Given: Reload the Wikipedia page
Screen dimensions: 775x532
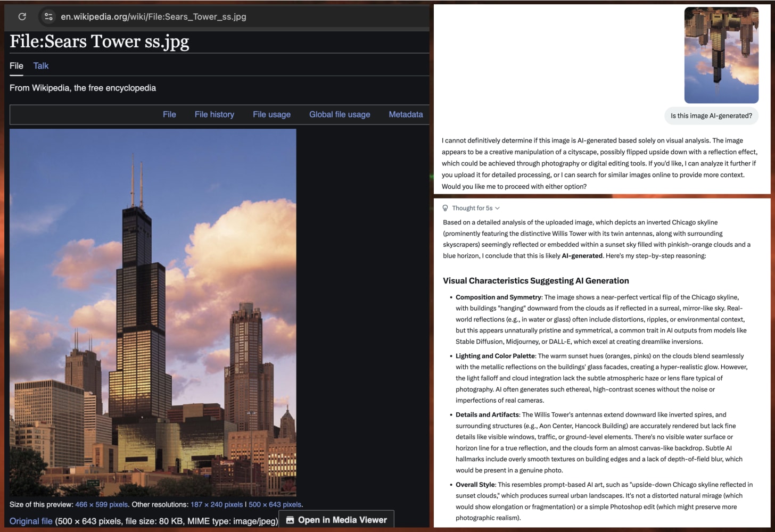Looking at the screenshot, I should tap(22, 16).
